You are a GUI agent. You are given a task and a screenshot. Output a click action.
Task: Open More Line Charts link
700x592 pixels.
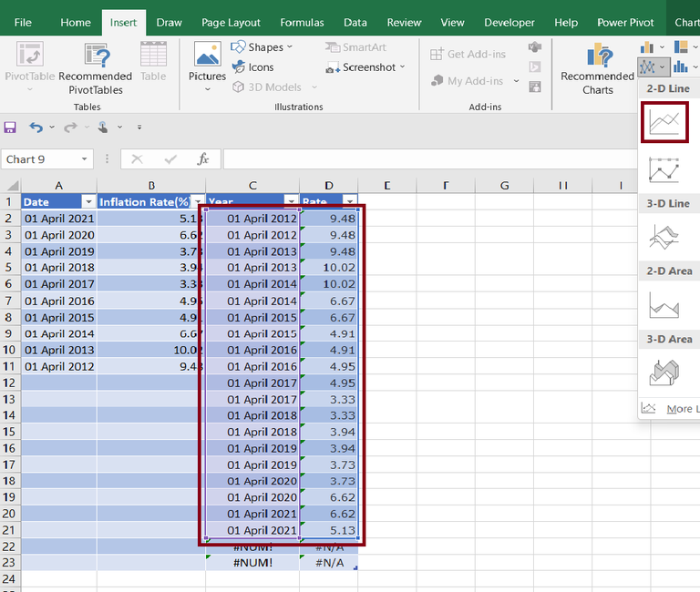point(670,408)
